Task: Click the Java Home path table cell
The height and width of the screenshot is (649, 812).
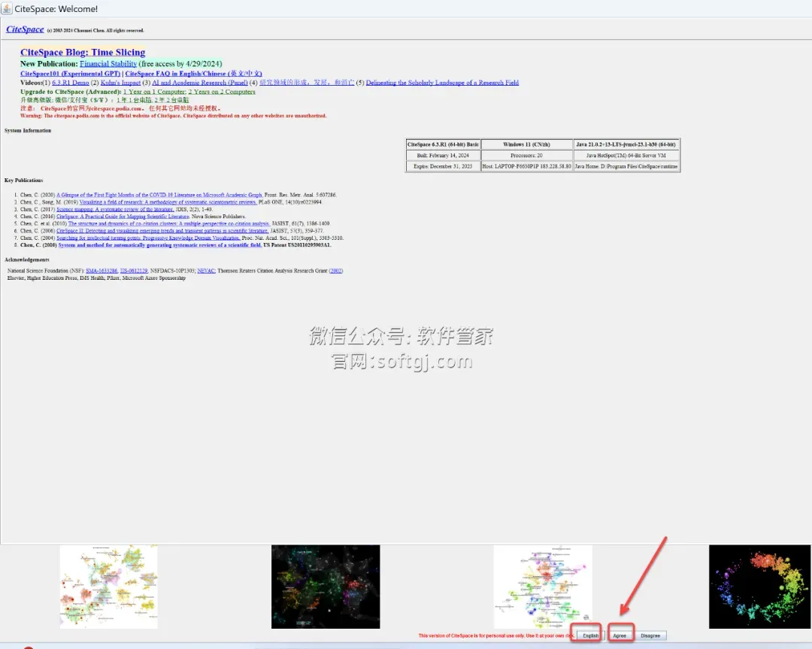Action: [x=626, y=166]
